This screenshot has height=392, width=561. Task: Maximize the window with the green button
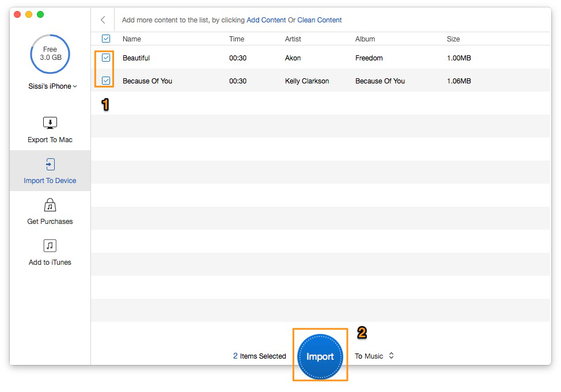tap(40, 14)
